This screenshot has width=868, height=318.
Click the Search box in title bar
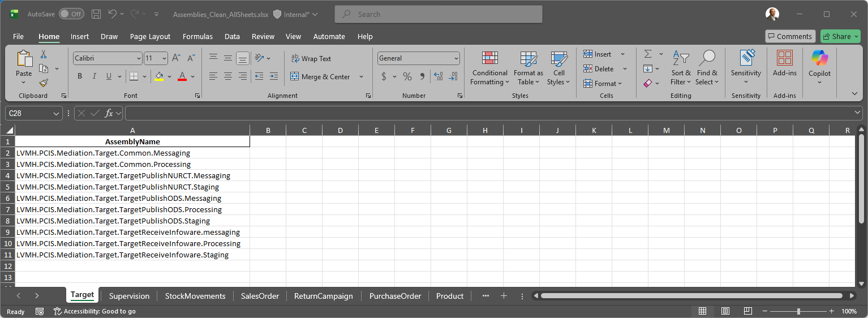pyautogui.click(x=439, y=14)
